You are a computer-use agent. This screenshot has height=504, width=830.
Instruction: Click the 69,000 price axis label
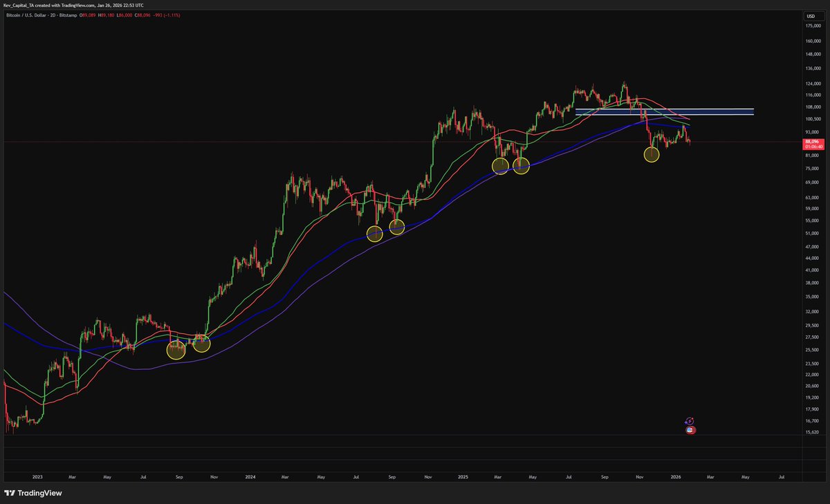811,182
